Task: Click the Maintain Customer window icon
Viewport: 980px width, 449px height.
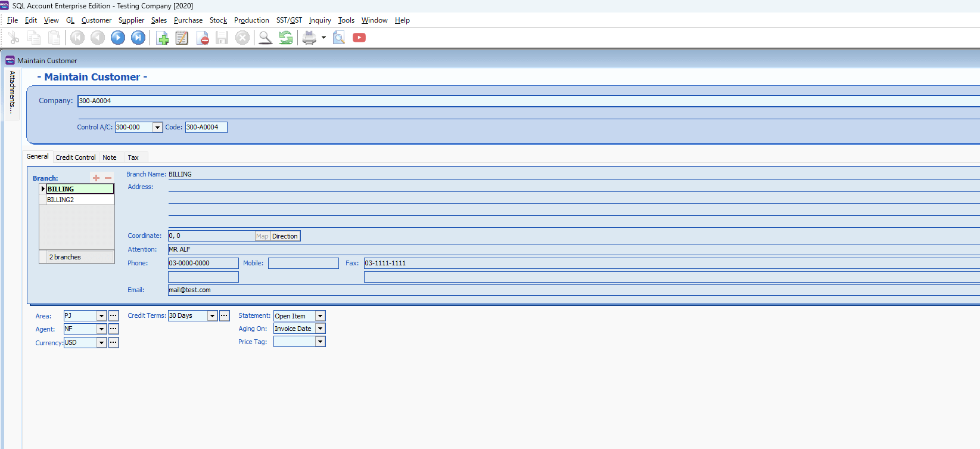Action: pyautogui.click(x=10, y=60)
